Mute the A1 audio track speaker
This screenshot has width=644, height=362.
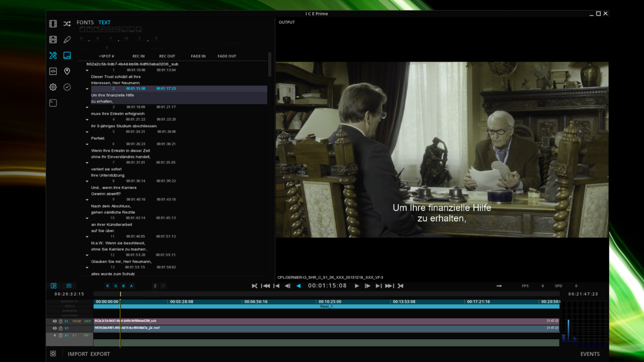coord(55,335)
